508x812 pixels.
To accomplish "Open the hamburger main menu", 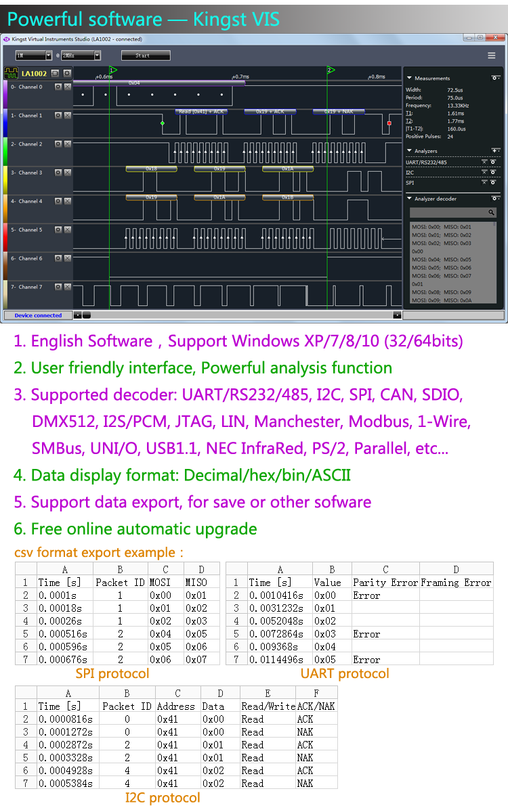I will [x=492, y=55].
